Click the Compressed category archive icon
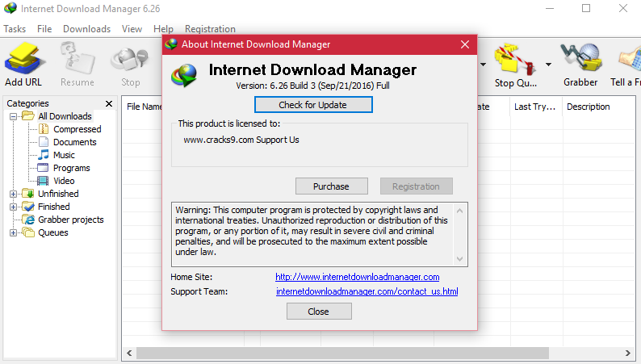 pyautogui.click(x=44, y=129)
